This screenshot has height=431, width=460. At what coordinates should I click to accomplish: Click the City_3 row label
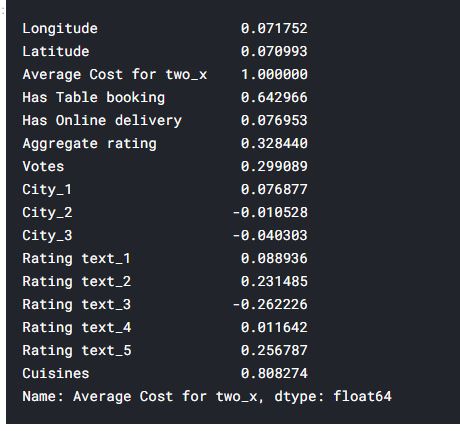click(47, 236)
